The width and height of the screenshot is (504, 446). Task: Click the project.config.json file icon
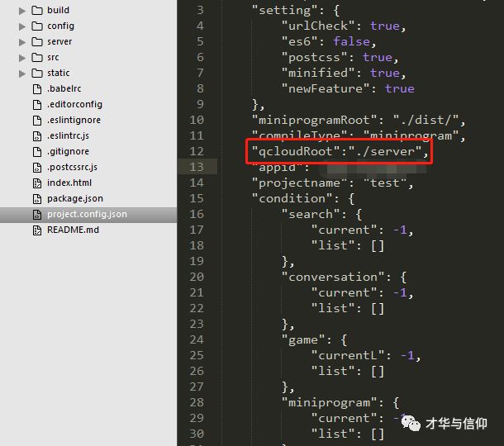pos(37,215)
